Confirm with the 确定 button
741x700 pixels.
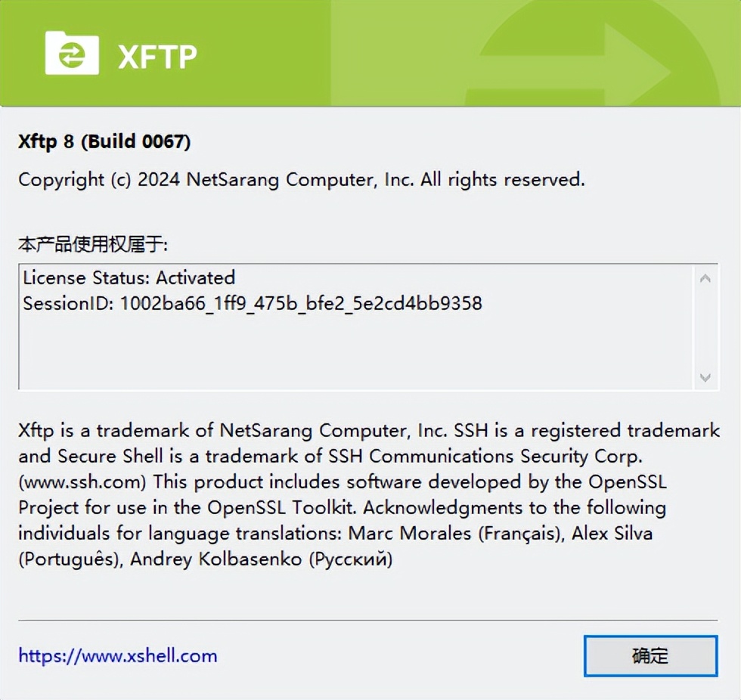pos(651,655)
